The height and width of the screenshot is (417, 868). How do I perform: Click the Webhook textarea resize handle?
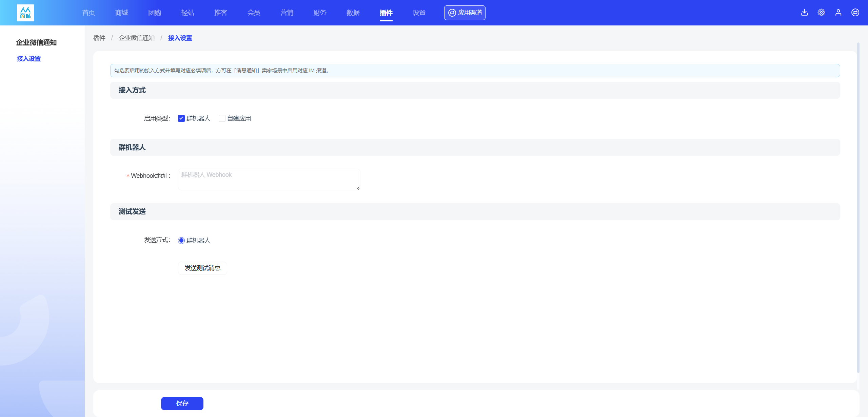[x=358, y=188]
